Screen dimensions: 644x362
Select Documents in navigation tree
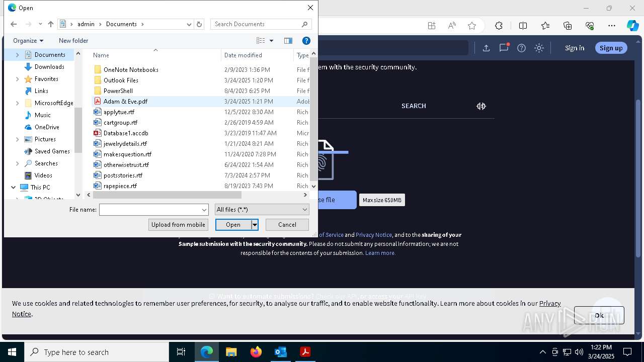coord(50,55)
